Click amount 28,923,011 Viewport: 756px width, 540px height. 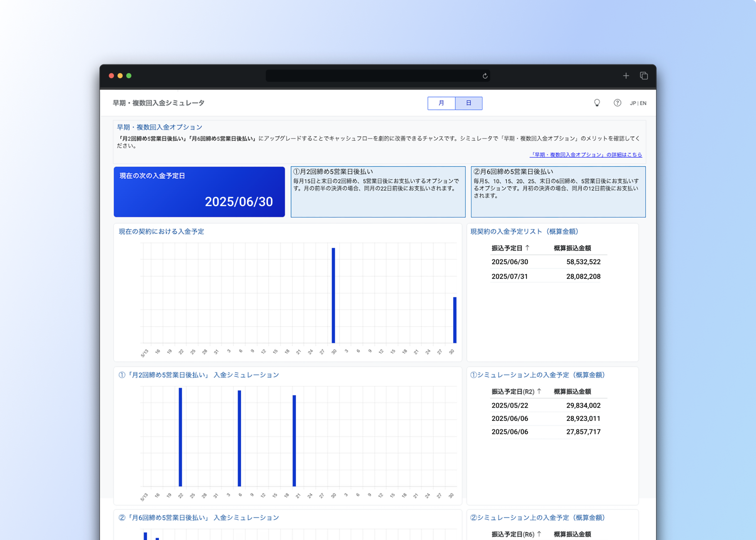[x=583, y=418]
